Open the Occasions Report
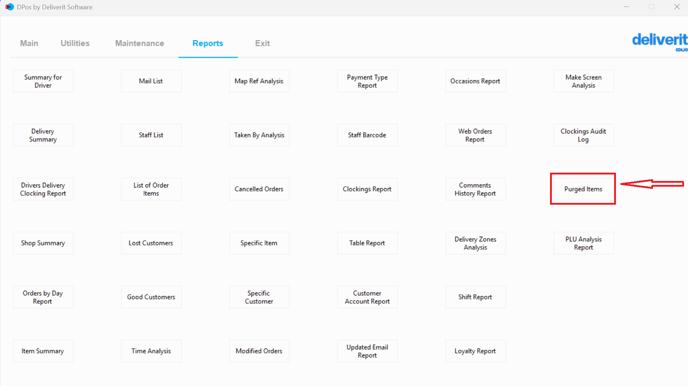 475,81
